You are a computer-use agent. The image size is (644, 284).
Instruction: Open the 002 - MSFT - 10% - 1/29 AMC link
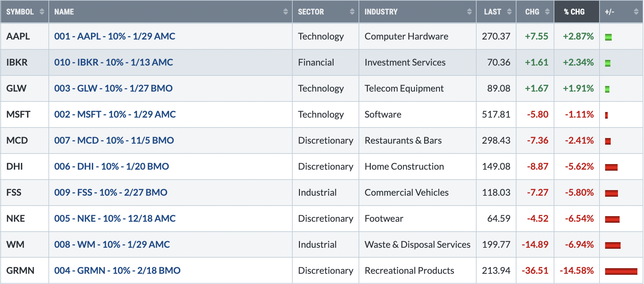pyautogui.click(x=115, y=114)
